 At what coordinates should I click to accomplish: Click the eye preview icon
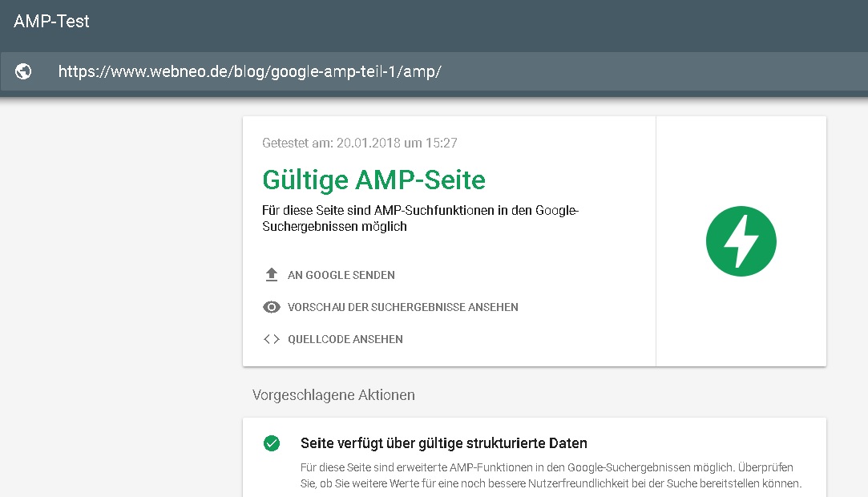click(x=271, y=307)
